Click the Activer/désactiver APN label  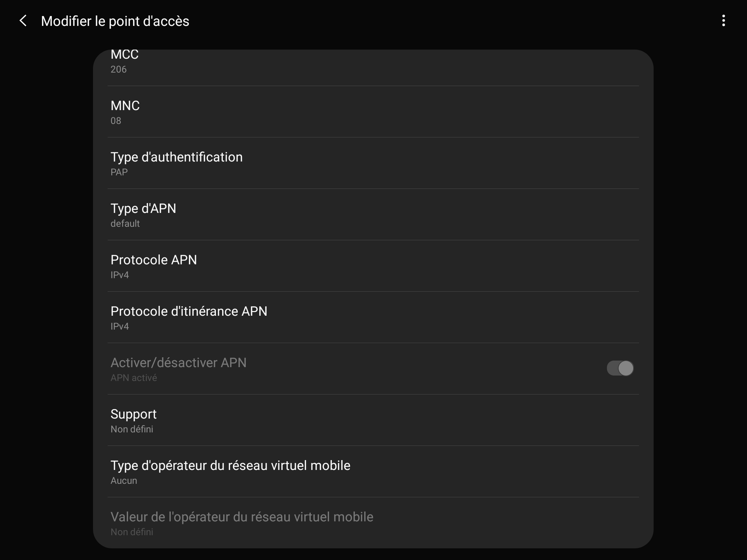tap(178, 363)
